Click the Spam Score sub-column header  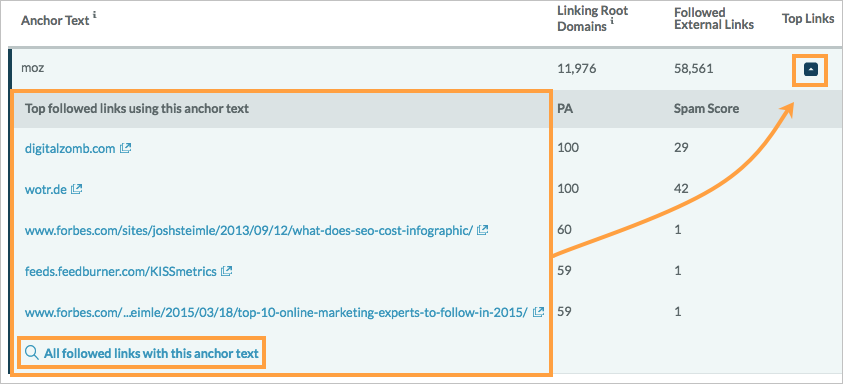(x=706, y=109)
